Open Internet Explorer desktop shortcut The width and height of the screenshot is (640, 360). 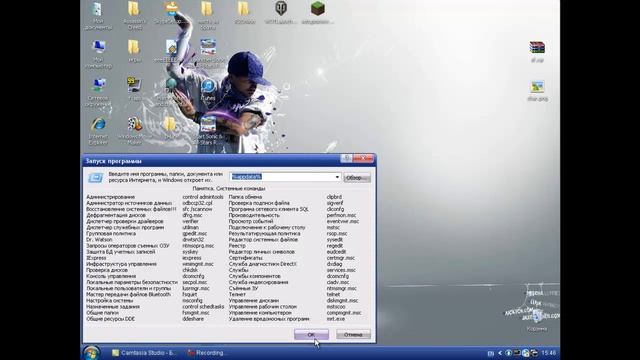[98, 131]
